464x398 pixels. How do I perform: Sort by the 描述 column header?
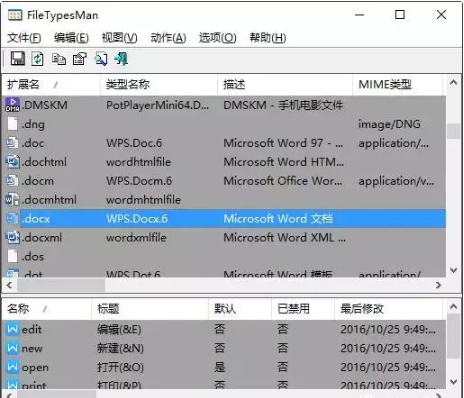click(285, 85)
